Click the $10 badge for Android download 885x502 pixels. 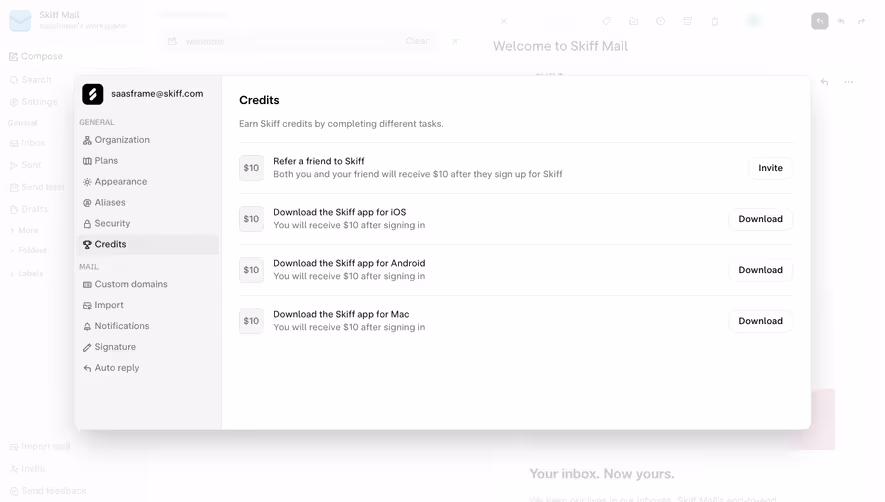(251, 269)
